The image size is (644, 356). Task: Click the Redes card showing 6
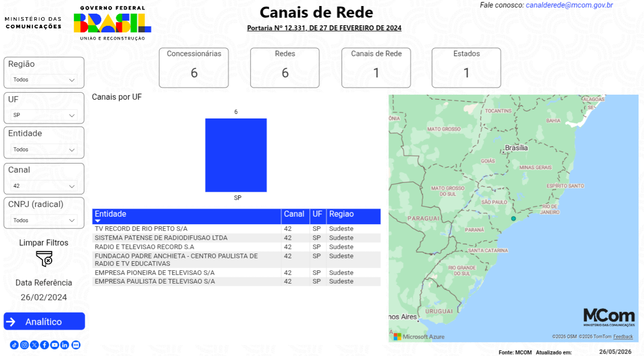click(285, 68)
